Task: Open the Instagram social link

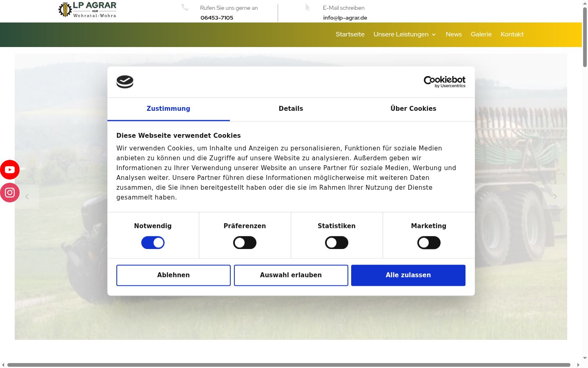Action: (x=10, y=193)
